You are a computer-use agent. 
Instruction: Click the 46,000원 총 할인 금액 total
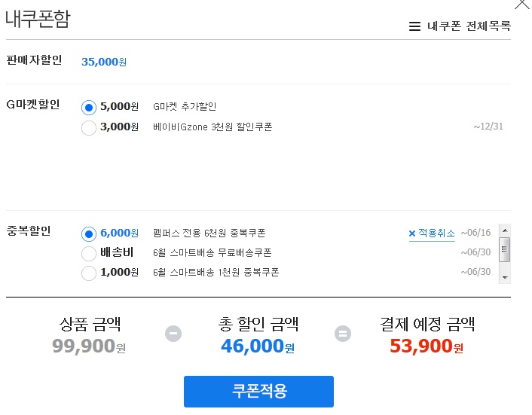258,346
